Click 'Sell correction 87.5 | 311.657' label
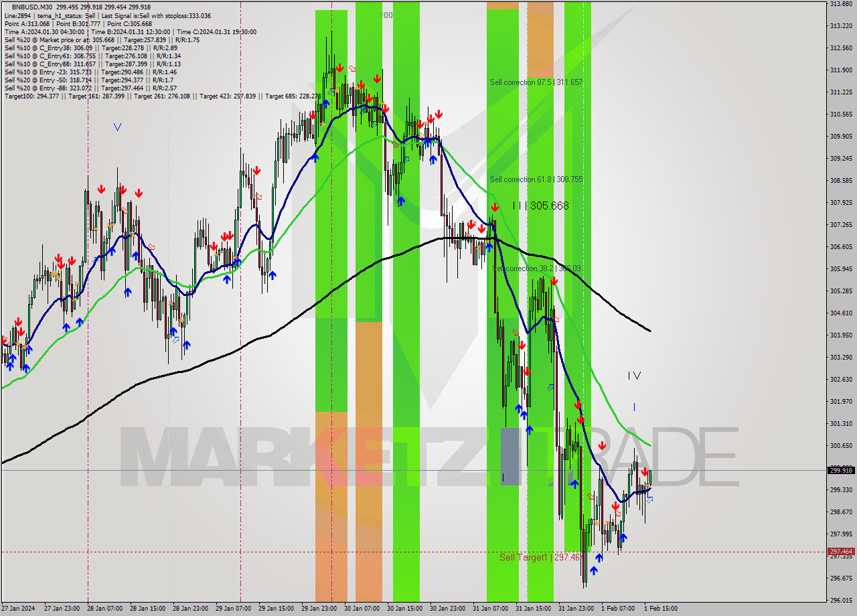Viewport: 857px width, 616px height. tap(536, 82)
